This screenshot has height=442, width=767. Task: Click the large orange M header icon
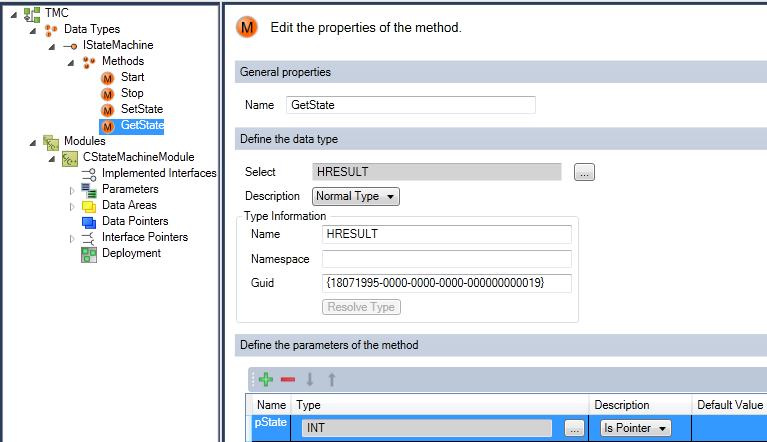(x=247, y=27)
